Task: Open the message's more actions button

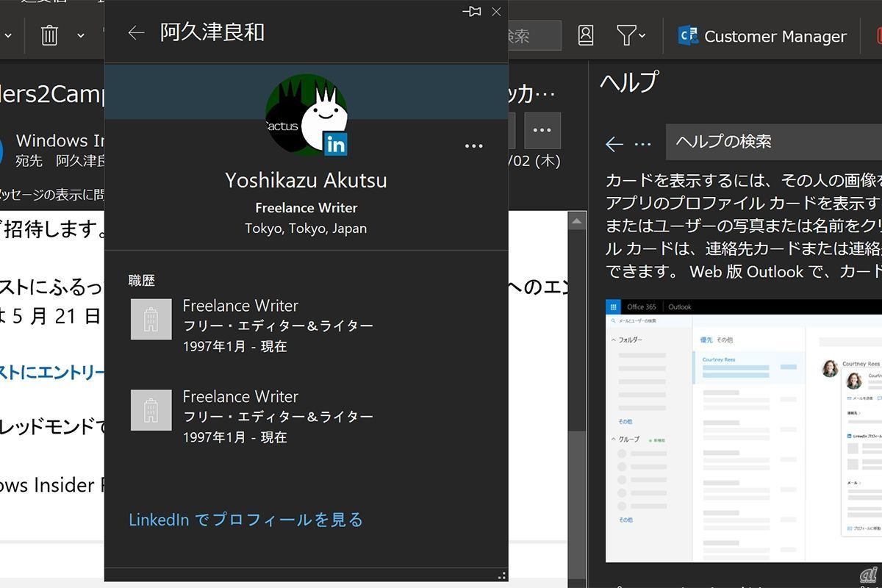Action: coord(542,130)
